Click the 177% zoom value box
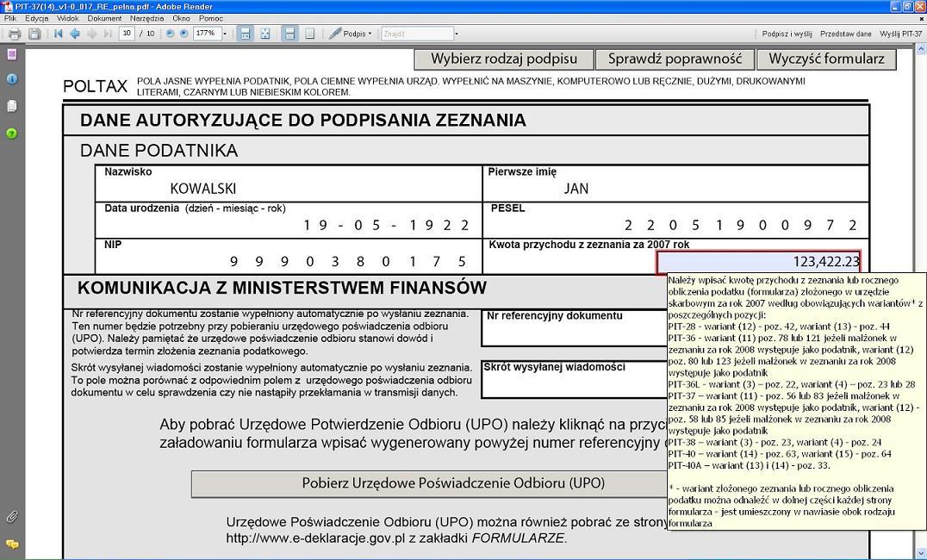The width and height of the screenshot is (927, 560). click(207, 33)
